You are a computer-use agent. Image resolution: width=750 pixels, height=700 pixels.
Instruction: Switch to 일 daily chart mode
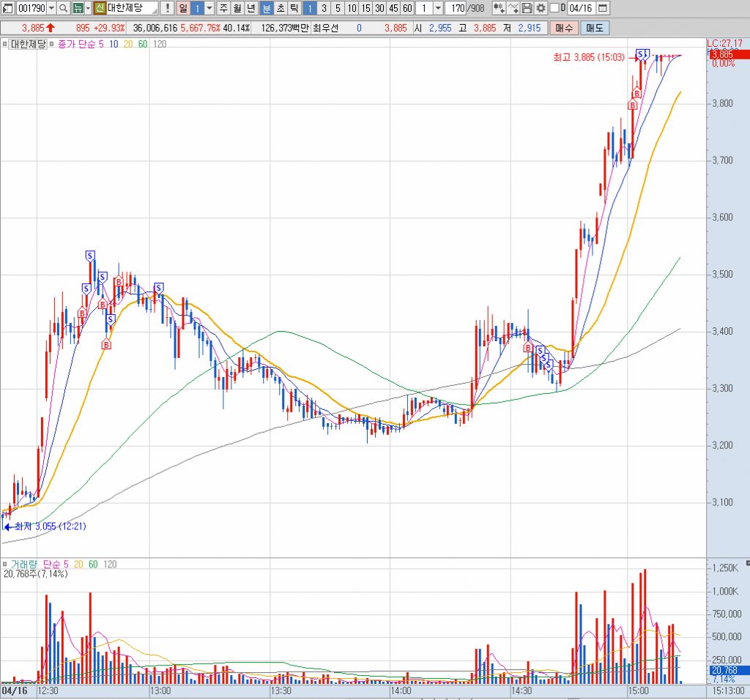pyautogui.click(x=182, y=8)
